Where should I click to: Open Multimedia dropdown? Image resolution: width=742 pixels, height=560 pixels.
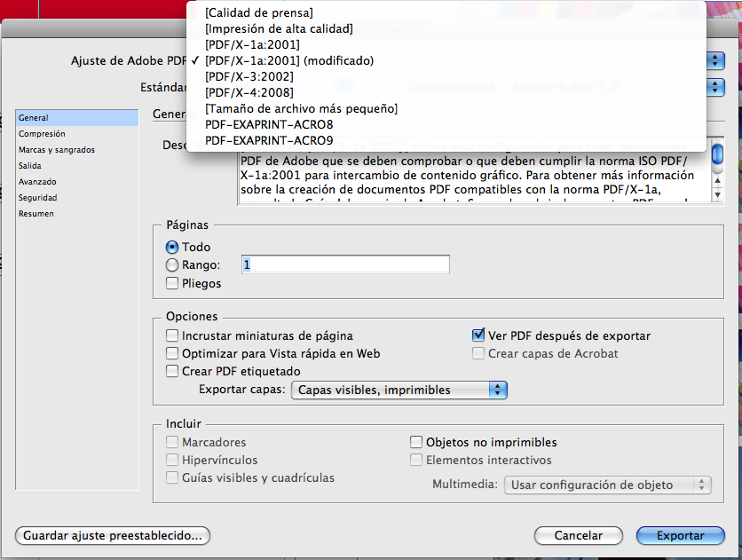coord(608,485)
